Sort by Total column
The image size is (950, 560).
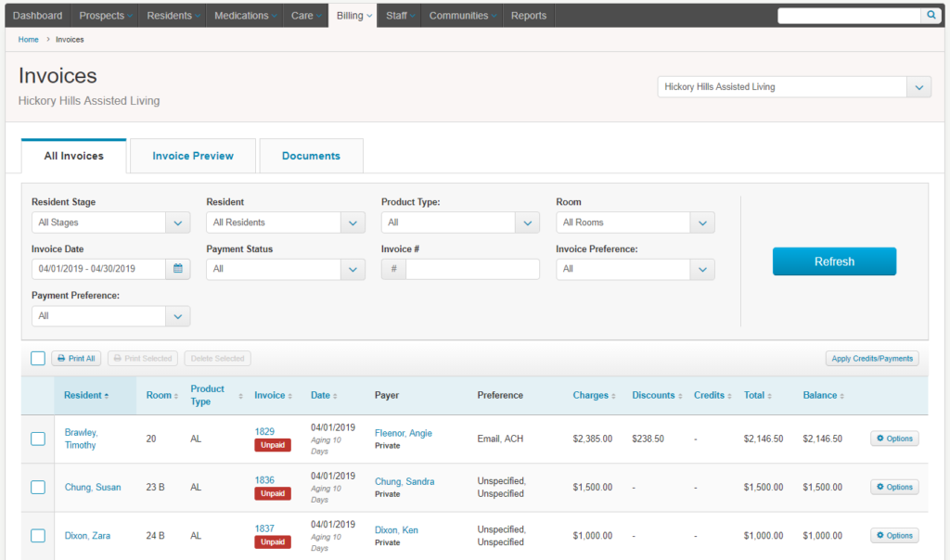pos(757,395)
